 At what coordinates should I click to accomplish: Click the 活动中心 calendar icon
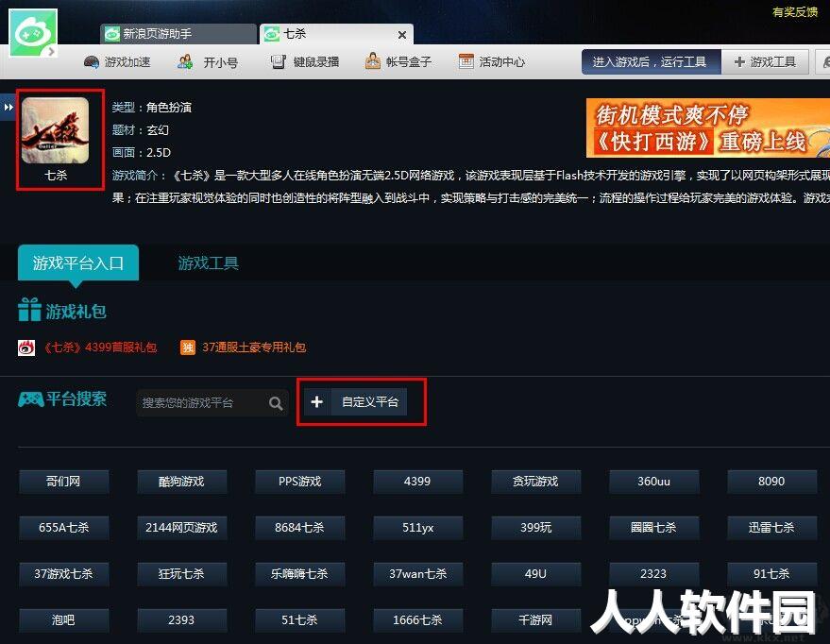point(466,61)
